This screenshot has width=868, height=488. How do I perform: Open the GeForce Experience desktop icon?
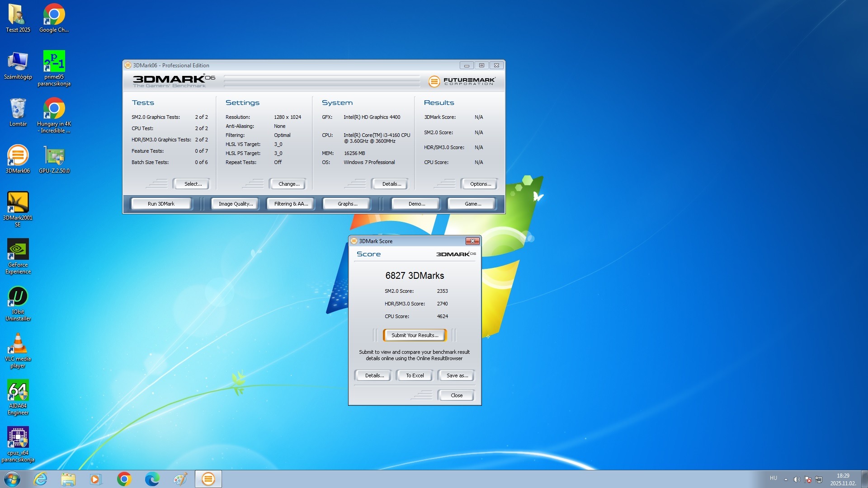tap(18, 250)
